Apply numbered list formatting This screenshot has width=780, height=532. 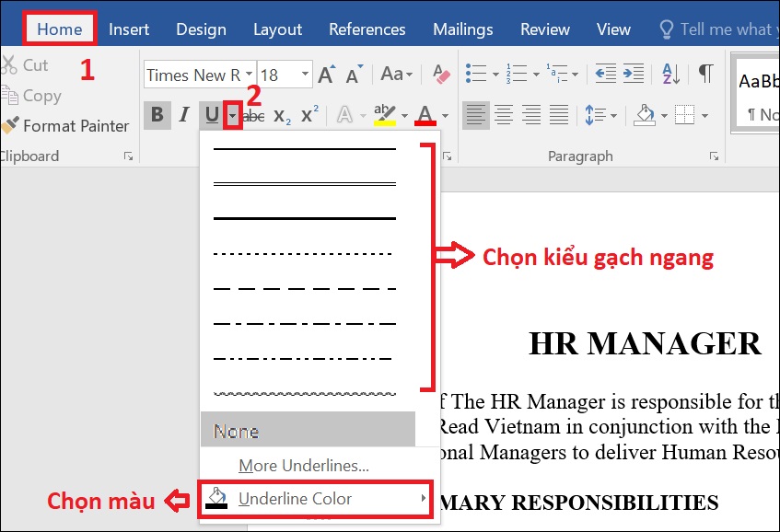tap(517, 74)
